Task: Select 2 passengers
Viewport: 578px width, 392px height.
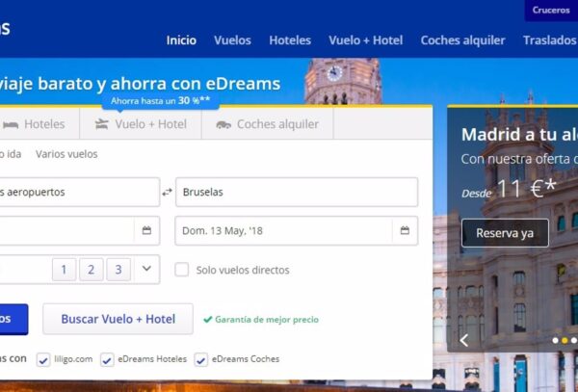Action: pos(91,270)
